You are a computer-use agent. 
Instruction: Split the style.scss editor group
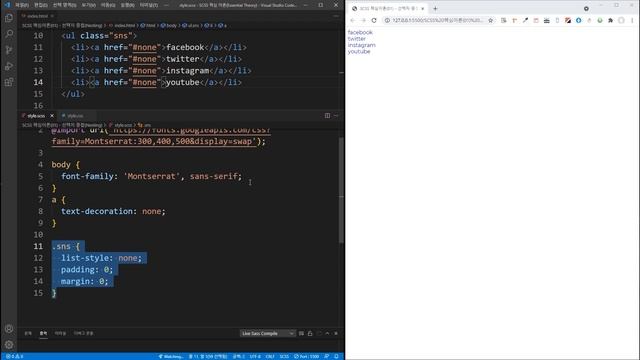tap(327, 116)
